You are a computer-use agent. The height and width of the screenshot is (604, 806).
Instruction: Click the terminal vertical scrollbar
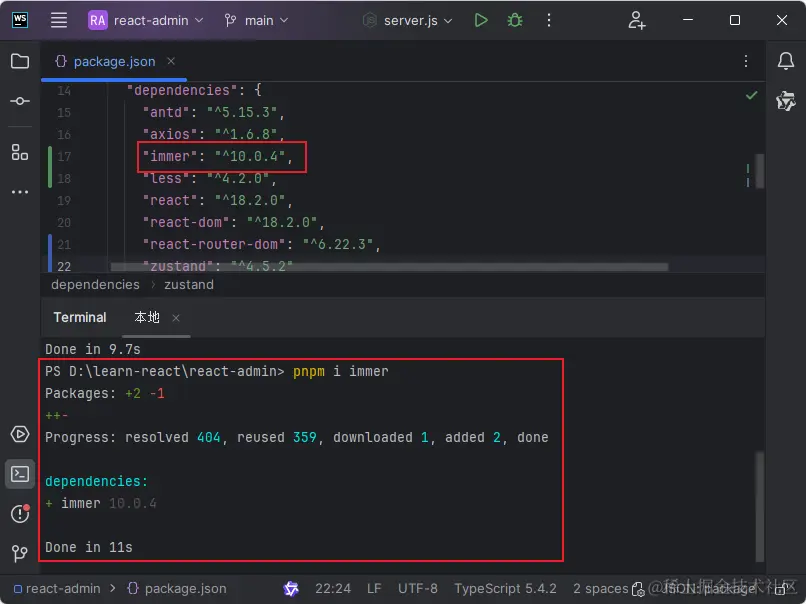pyautogui.click(x=759, y=507)
